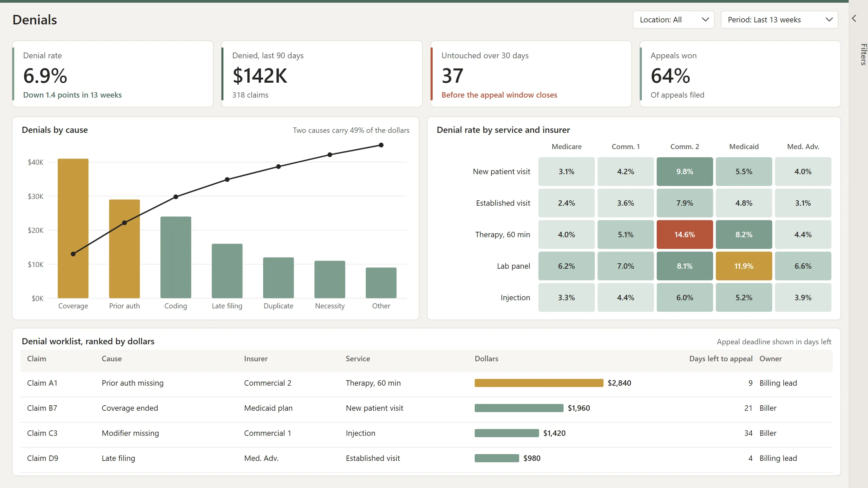Sort worklist by Cause column header

coord(112,359)
